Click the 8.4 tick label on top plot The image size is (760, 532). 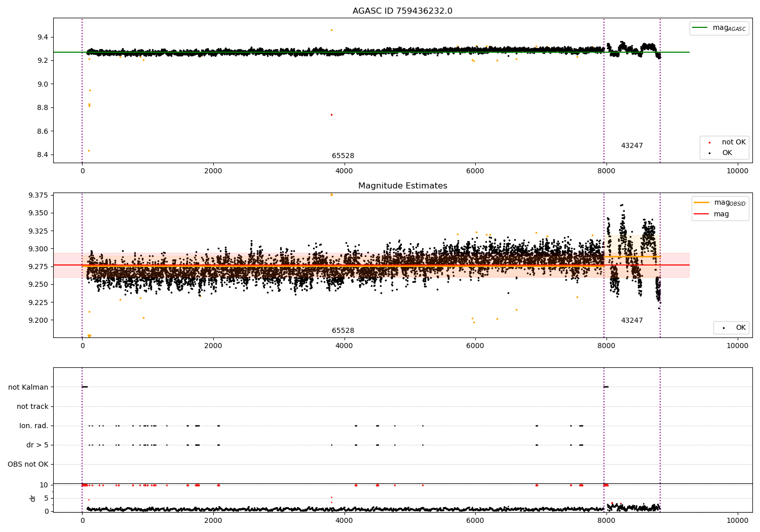coord(43,155)
